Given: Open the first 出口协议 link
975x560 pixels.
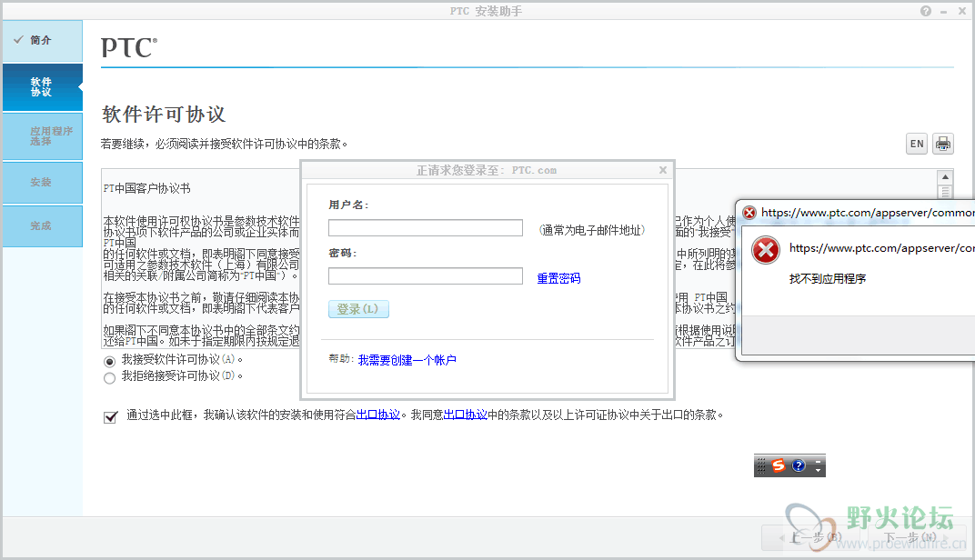Looking at the screenshot, I should tap(378, 415).
